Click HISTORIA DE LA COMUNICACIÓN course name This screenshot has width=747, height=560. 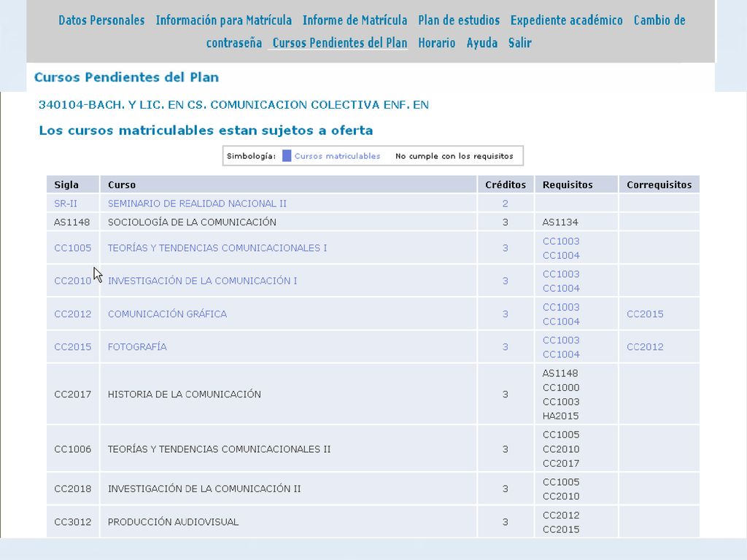184,394
